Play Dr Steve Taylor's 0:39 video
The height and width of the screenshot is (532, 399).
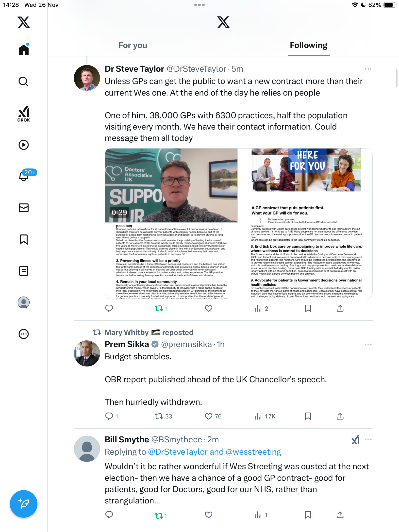coord(171,185)
